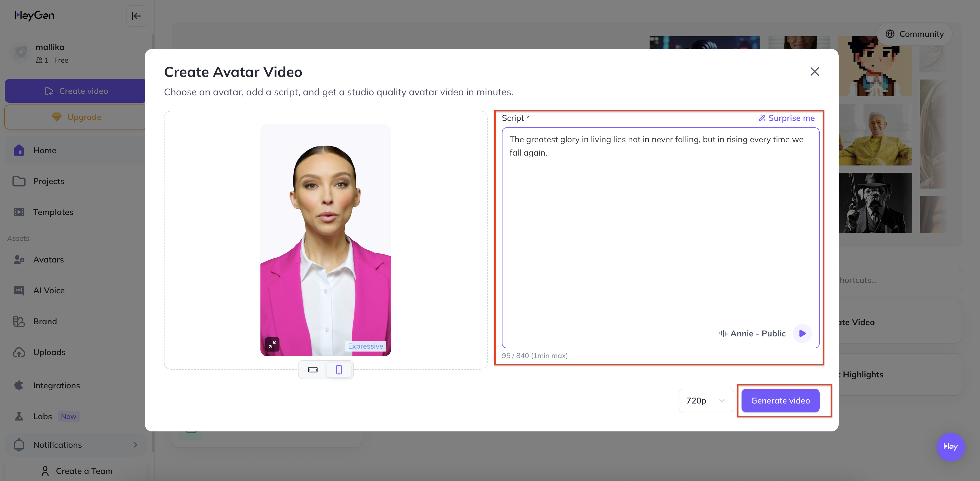The image size is (980, 481).
Task: Expand the Notifications chevron
Action: coord(135,444)
